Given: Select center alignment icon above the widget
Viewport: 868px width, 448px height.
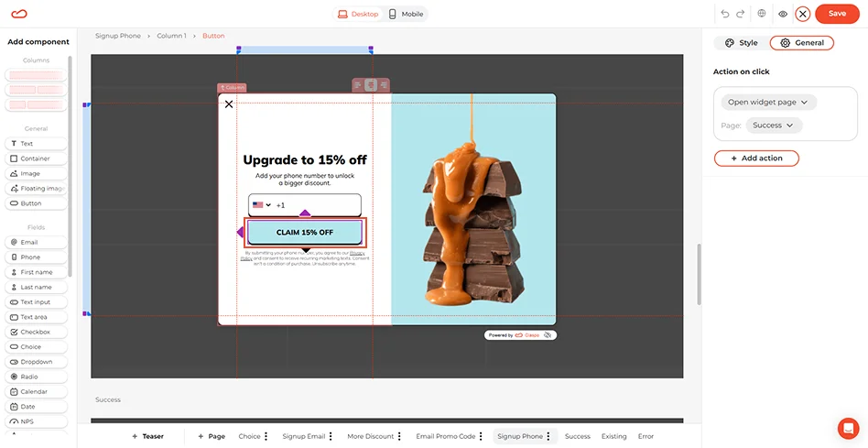Looking at the screenshot, I should (x=371, y=85).
